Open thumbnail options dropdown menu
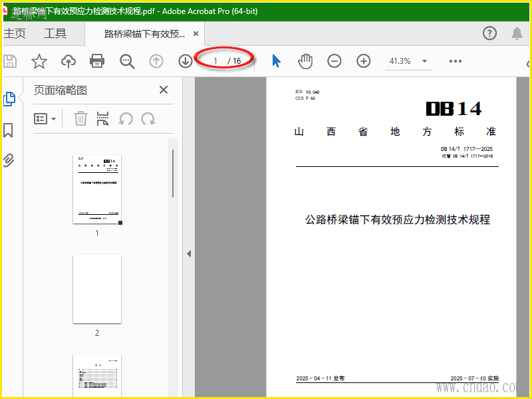This screenshot has width=532, height=399. click(45, 119)
